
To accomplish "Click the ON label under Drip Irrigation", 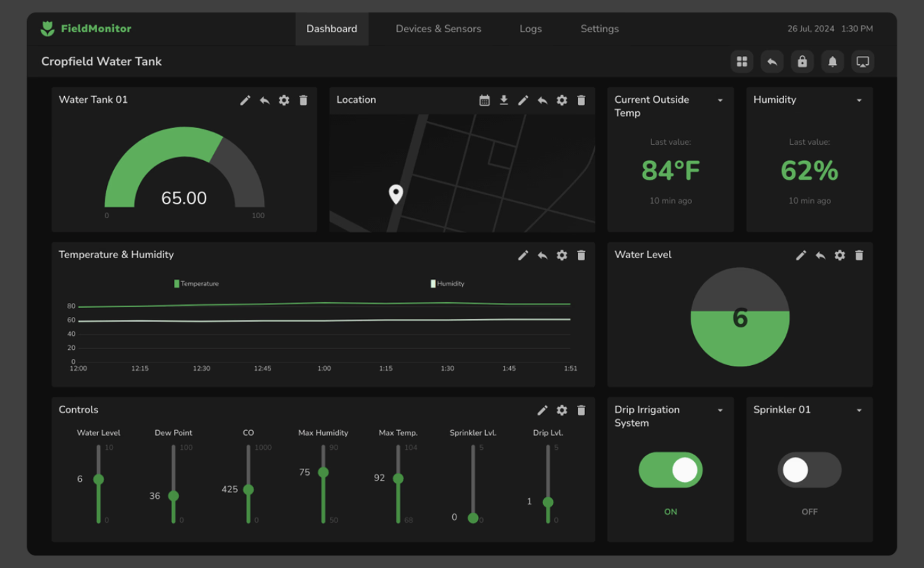I will (x=670, y=512).
